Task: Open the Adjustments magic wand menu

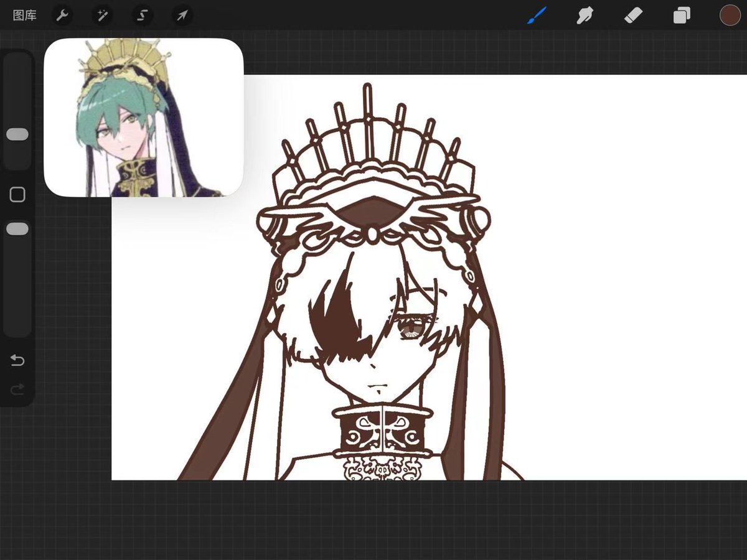Action: click(102, 16)
